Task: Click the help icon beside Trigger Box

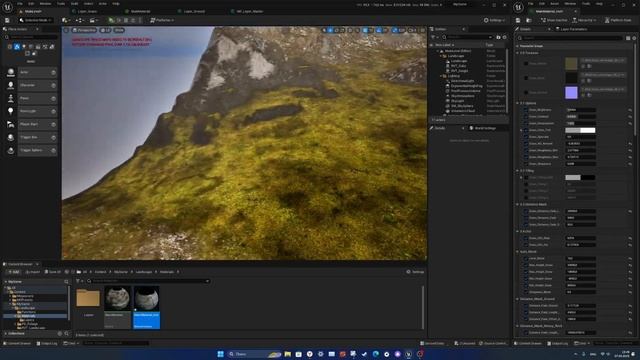Action: pyautogui.click(x=53, y=138)
